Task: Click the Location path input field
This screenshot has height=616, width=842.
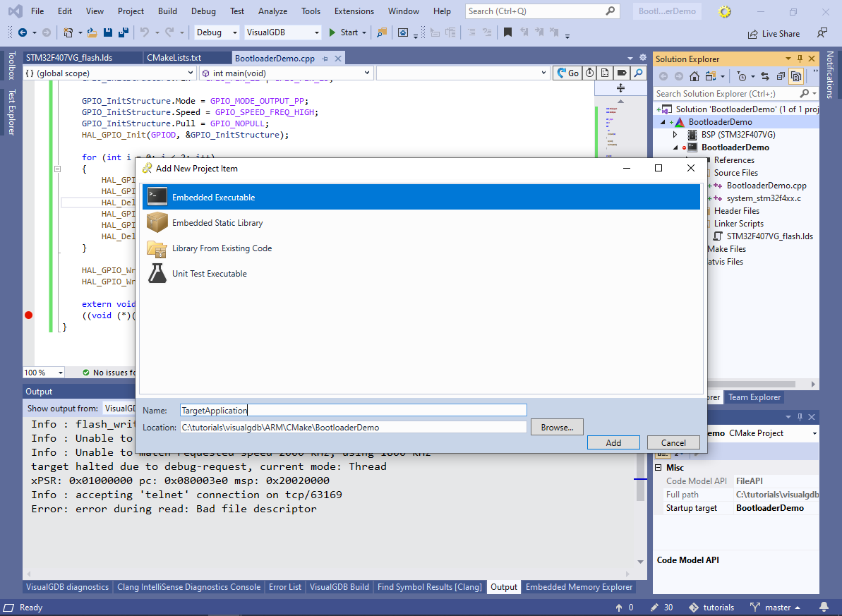Action: tap(354, 428)
